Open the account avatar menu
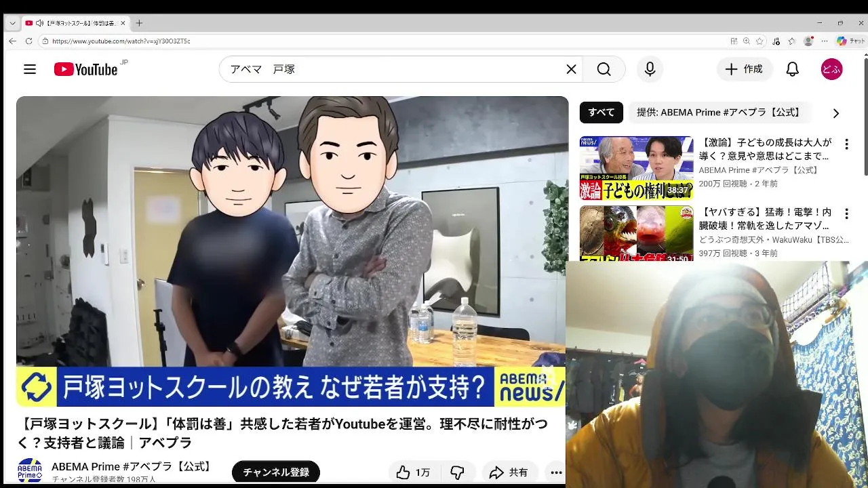 click(831, 69)
